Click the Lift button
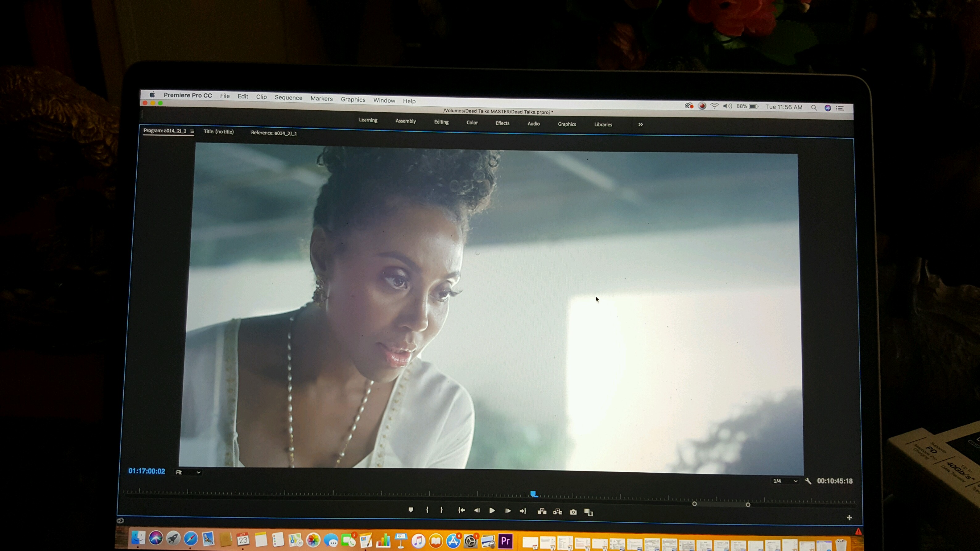 (542, 512)
